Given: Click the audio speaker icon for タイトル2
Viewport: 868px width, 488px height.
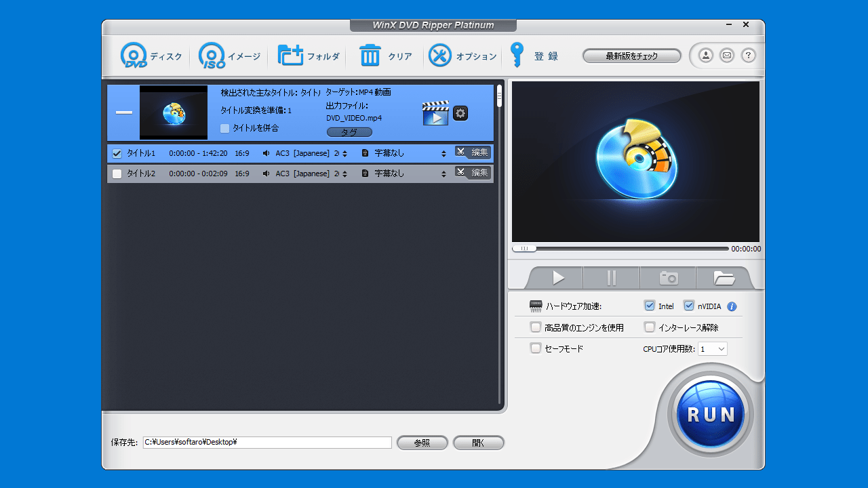Looking at the screenshot, I should pyautogui.click(x=267, y=174).
